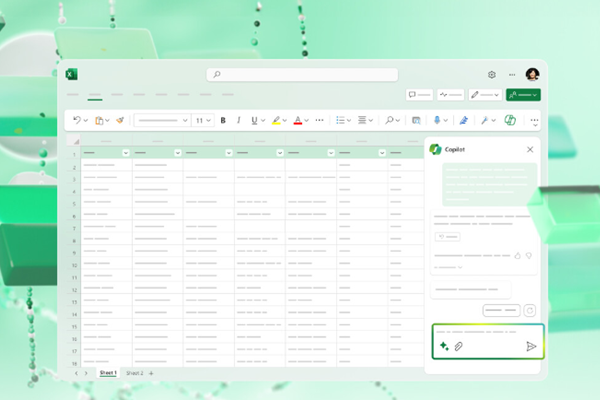Screen dimensions: 600x400
Task: Close the Copilot panel
Action: pyautogui.click(x=530, y=149)
